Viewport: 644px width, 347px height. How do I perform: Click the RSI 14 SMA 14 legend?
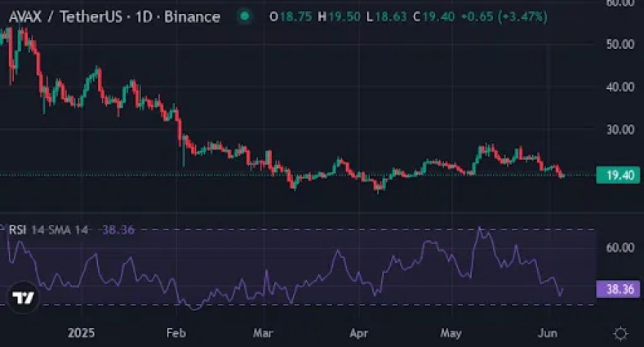(x=49, y=230)
